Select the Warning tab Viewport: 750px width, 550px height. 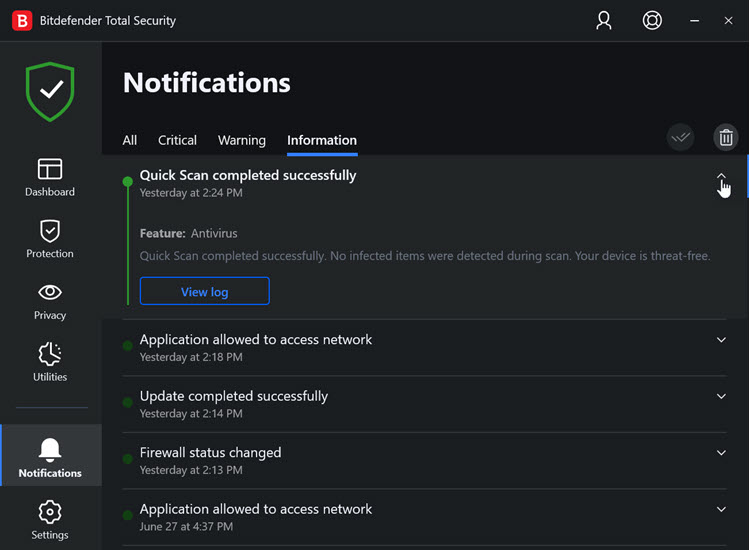click(x=242, y=141)
